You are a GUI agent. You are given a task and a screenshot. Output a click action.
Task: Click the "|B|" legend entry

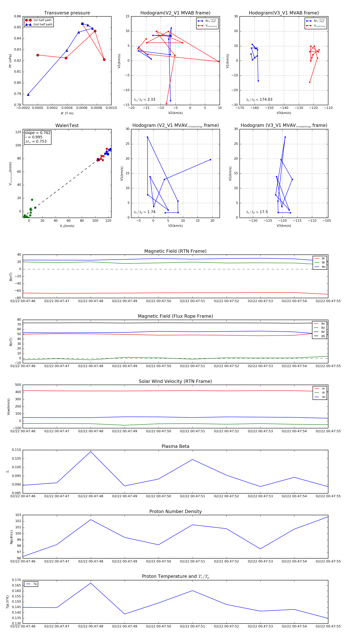[320, 336]
